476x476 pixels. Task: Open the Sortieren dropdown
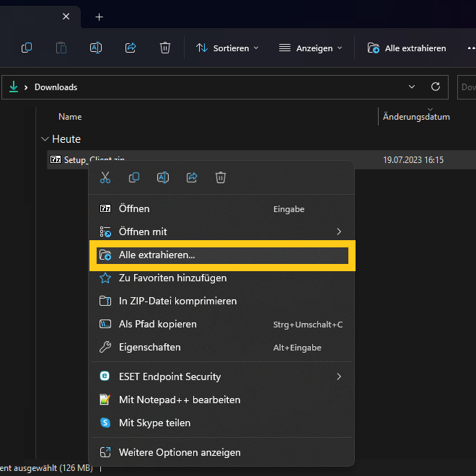pyautogui.click(x=227, y=48)
